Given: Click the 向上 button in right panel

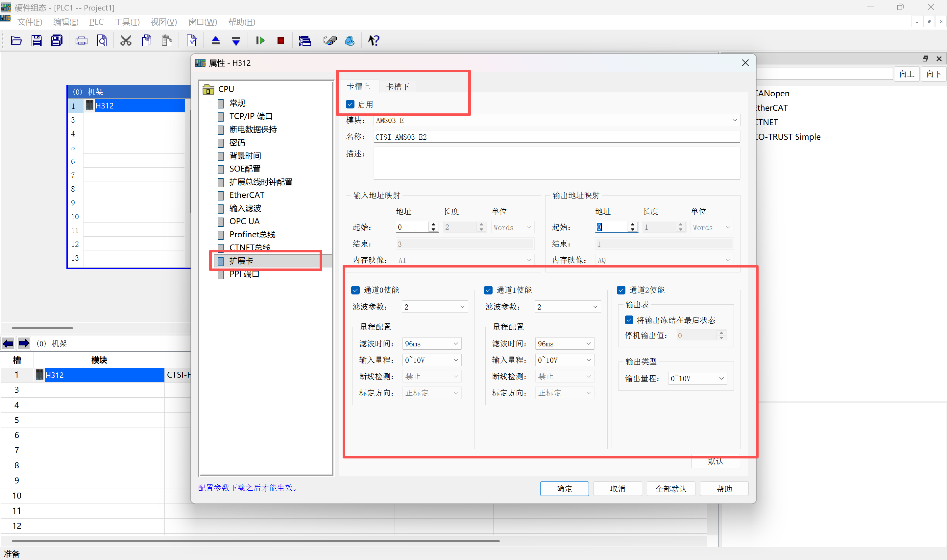Looking at the screenshot, I should [x=907, y=74].
